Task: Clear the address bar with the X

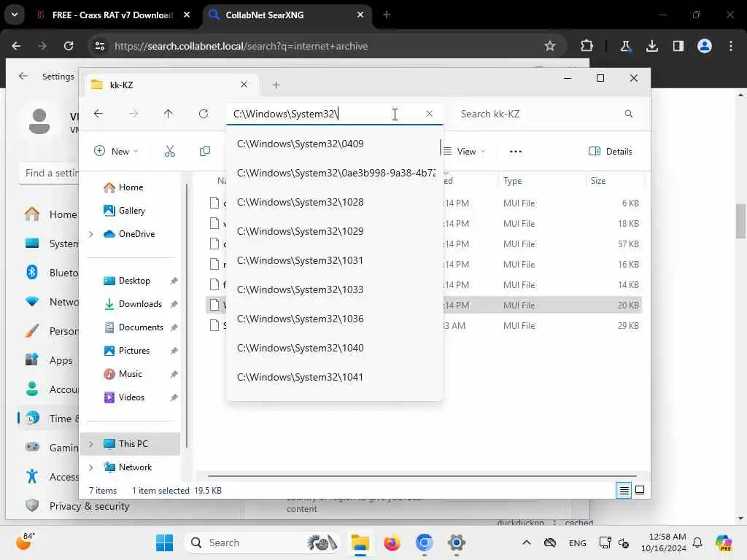Action: 429,114
